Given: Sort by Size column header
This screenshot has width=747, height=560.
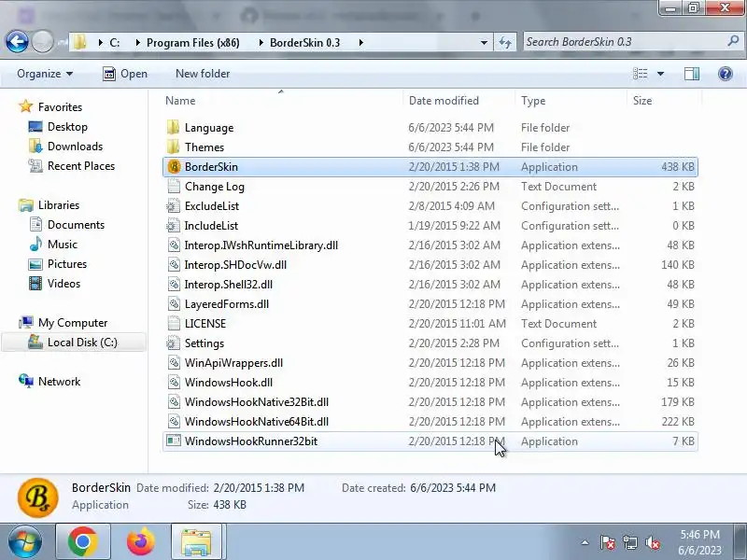Looking at the screenshot, I should click(642, 101).
